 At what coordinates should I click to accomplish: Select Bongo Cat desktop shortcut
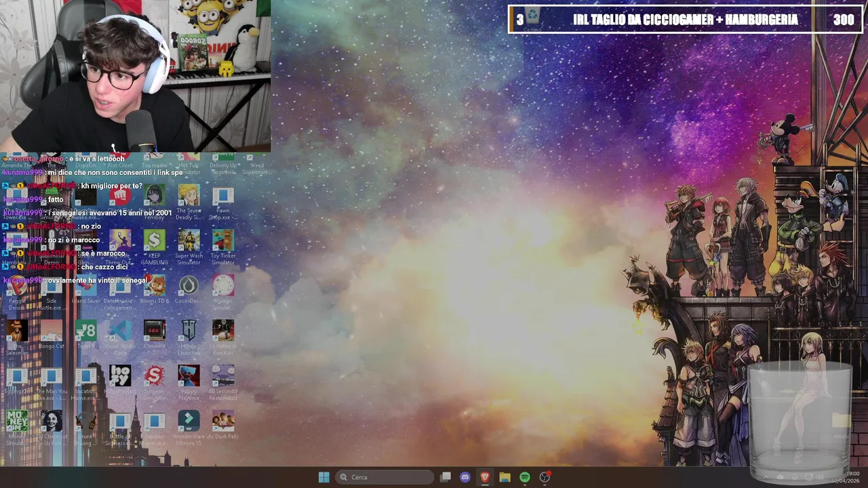coord(52,335)
